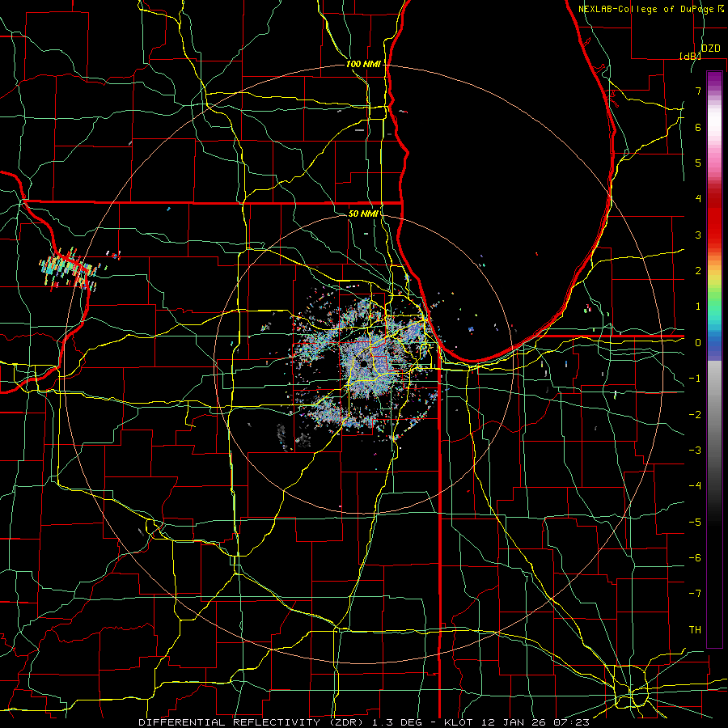This screenshot has width=728, height=728.
Task: Click the isolated multicolor echo cluster in the west
Action: [x=70, y=271]
